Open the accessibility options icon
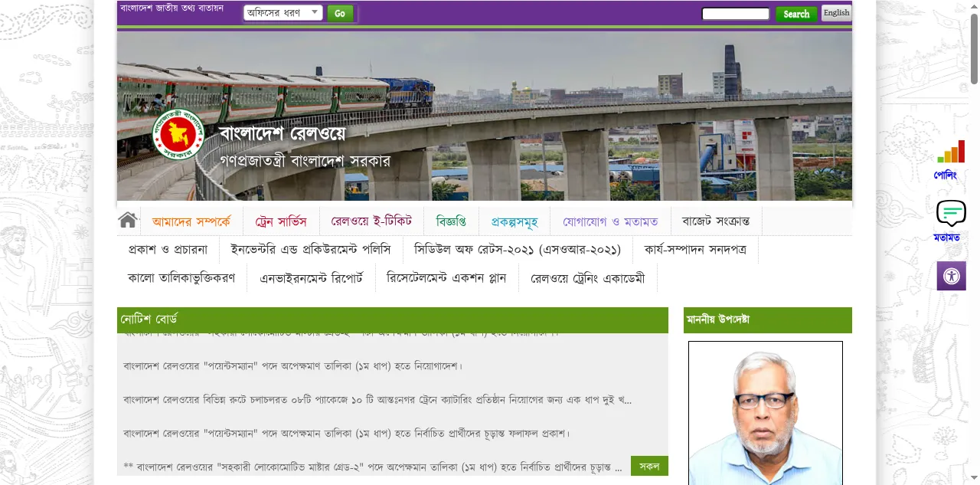Viewport: 980px width, 485px height. 952,276
